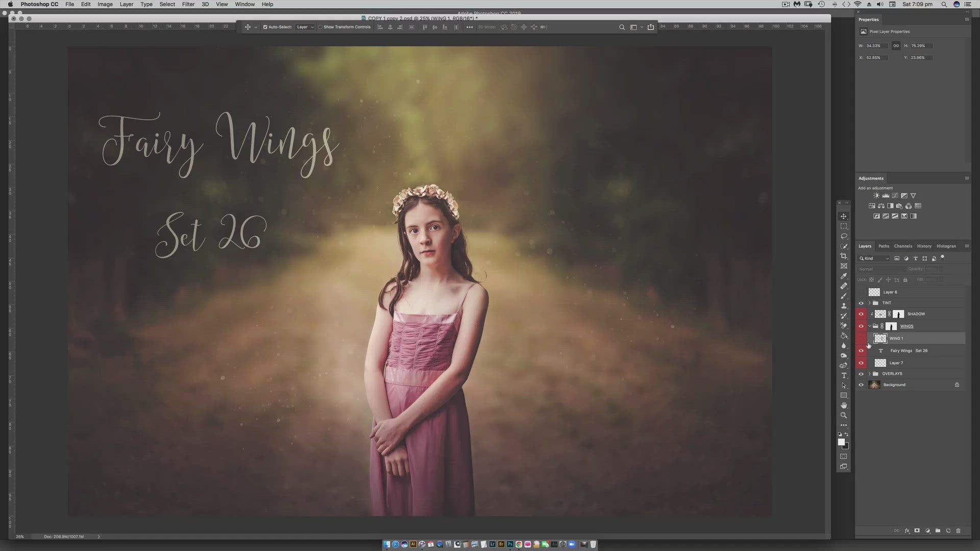Screen dimensions: 980x551
Task: Uncheck the Auto-Select checkbox
Action: point(265,27)
